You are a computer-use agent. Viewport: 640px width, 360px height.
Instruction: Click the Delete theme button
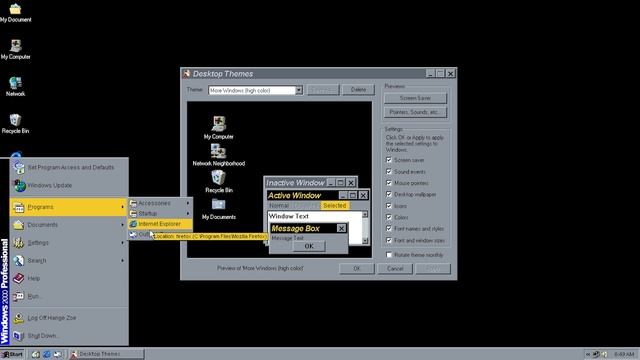pyautogui.click(x=358, y=90)
